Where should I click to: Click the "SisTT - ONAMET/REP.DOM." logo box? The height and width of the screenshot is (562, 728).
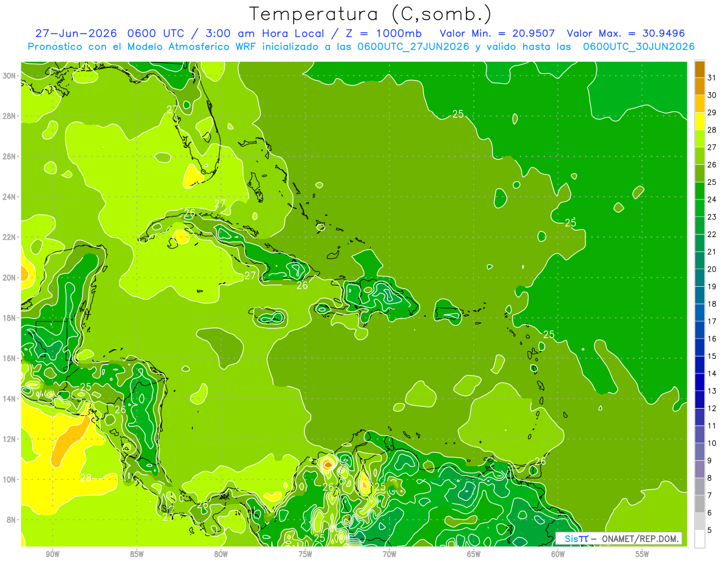point(620,538)
